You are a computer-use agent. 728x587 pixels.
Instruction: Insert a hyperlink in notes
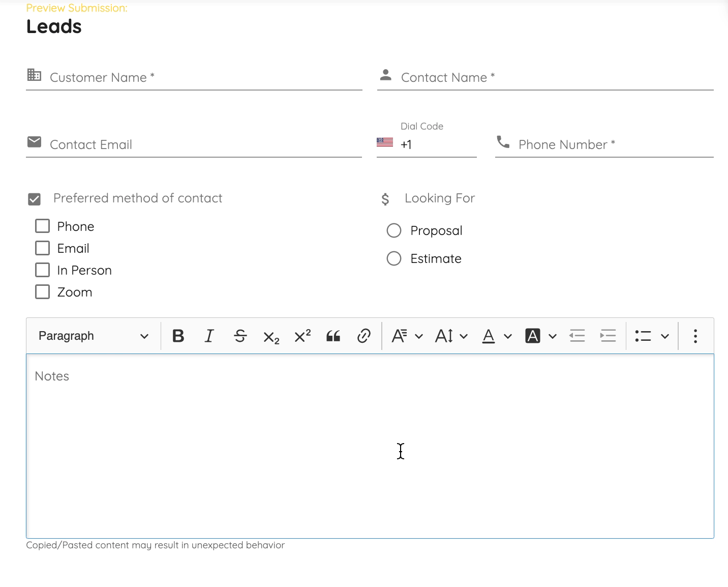pos(364,336)
